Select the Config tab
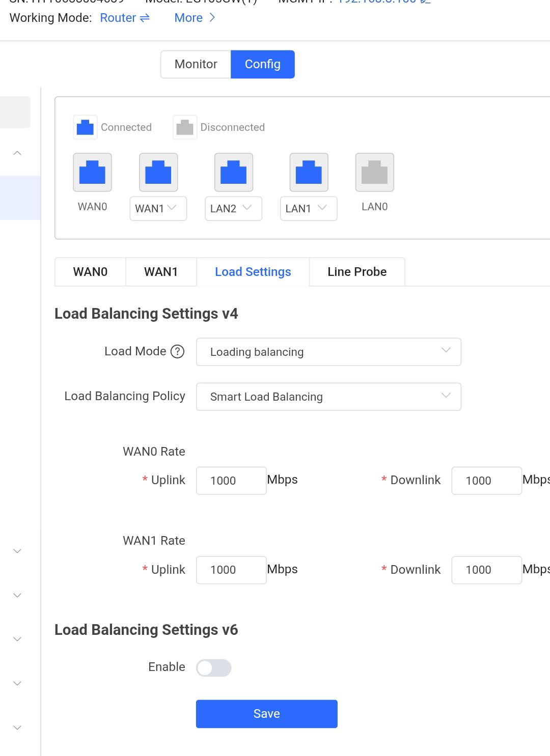The width and height of the screenshot is (550, 756). (263, 64)
